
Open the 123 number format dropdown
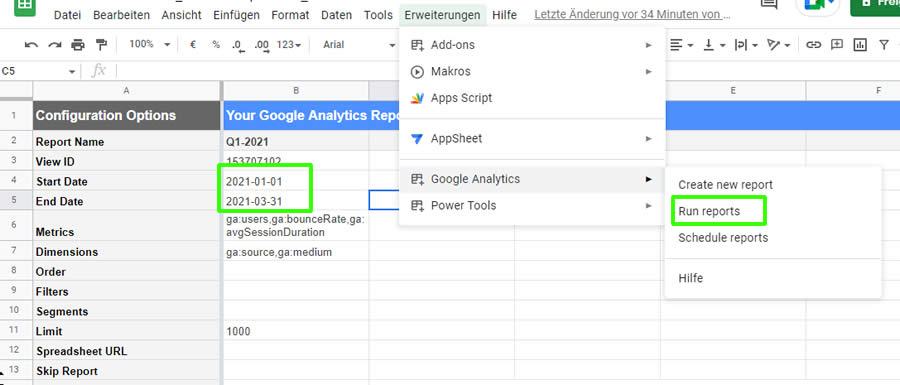(x=289, y=44)
